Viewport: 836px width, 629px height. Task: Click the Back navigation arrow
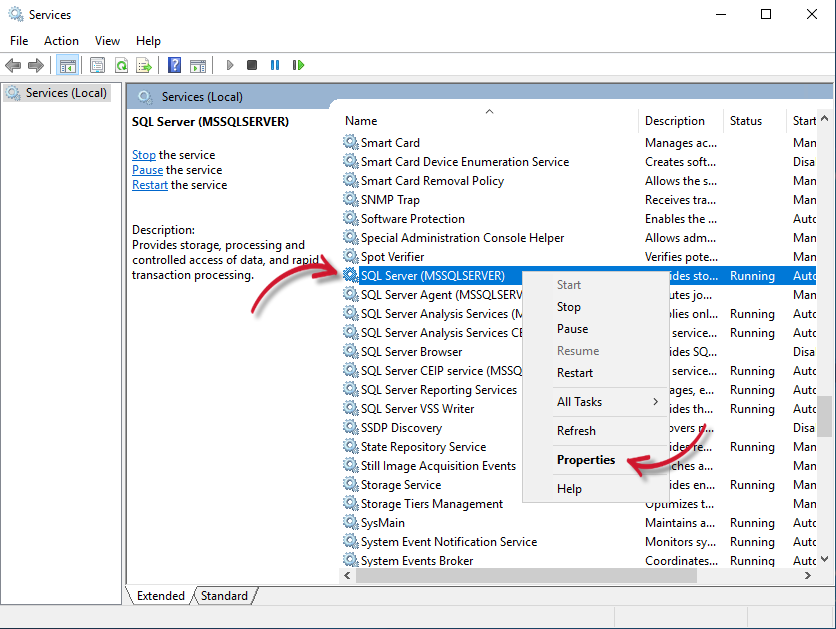pyautogui.click(x=13, y=64)
